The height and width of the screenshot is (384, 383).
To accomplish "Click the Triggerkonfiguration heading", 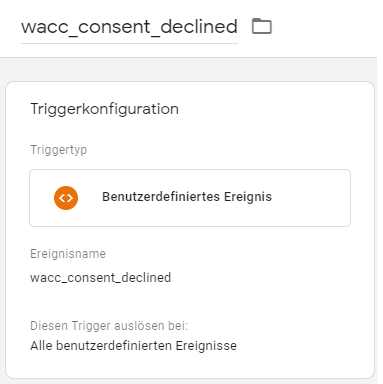I will coord(104,109).
